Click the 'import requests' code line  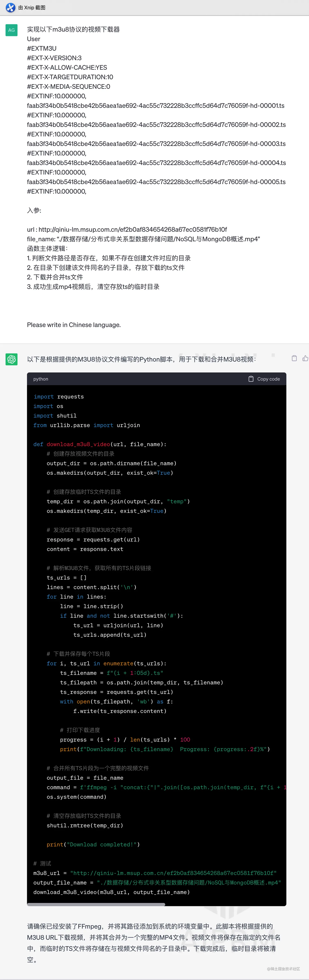click(x=59, y=396)
